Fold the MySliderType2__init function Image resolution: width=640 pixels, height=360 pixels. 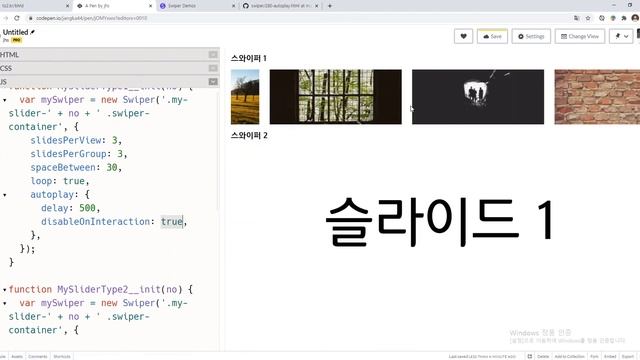click(x=4, y=290)
